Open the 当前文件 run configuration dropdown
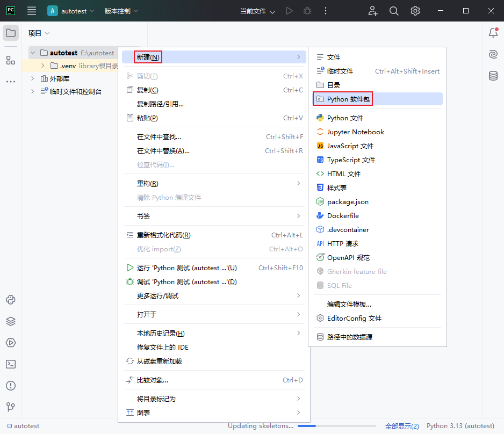Viewport: 504px width, 434px height. pyautogui.click(x=257, y=11)
